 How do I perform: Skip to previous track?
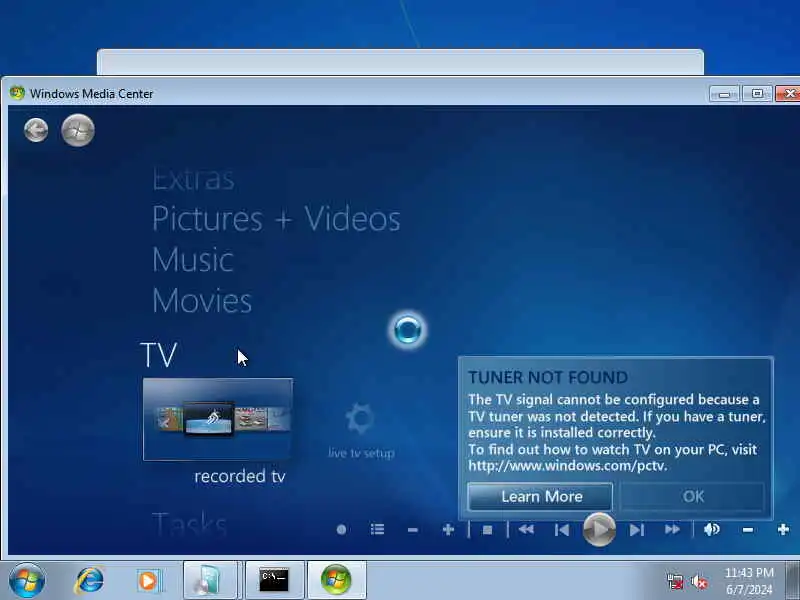pos(562,530)
